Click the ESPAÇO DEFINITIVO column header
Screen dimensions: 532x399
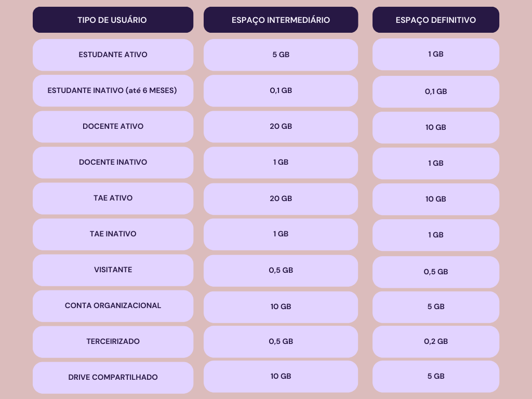click(435, 20)
